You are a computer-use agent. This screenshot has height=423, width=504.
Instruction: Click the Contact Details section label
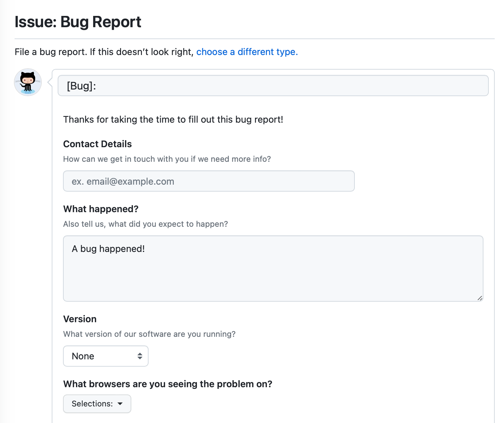coord(97,144)
